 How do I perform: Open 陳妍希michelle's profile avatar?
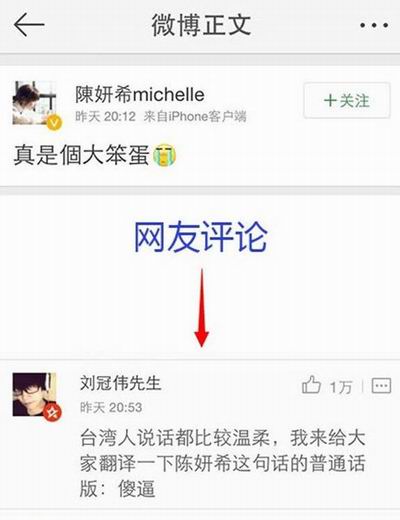pyautogui.click(x=34, y=103)
